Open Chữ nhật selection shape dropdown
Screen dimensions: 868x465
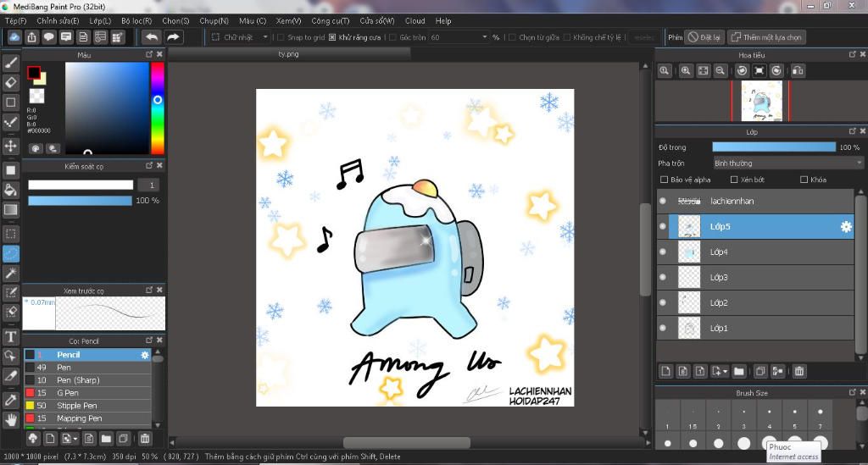241,37
